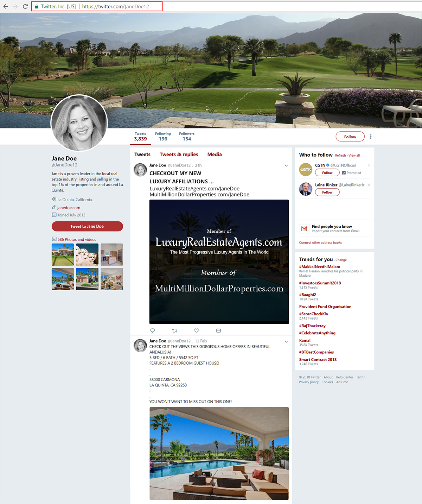Click the Gmail icon to find people
The height and width of the screenshot is (504, 422).
304,228
